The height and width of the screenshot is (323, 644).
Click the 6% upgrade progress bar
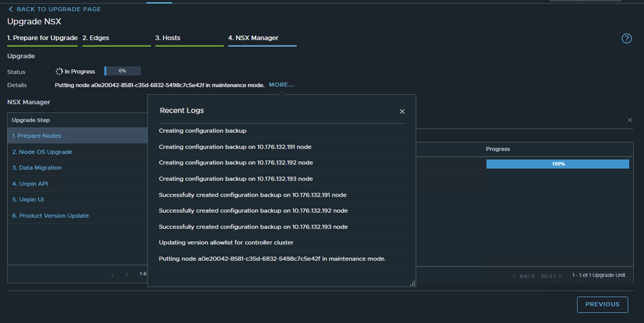[x=123, y=71]
